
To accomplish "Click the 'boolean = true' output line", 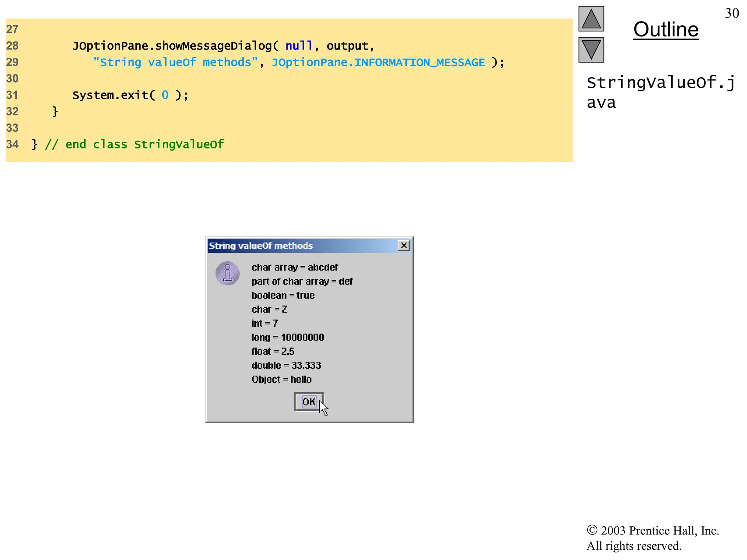I will click(283, 295).
